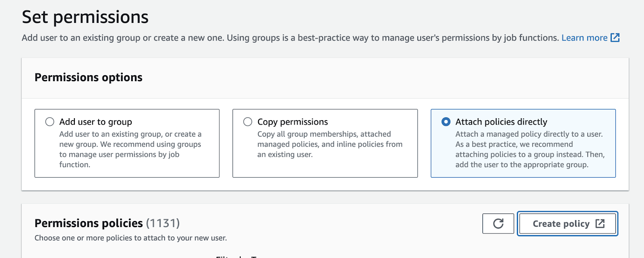The height and width of the screenshot is (258, 644).
Task: Click the Copy permissions description text
Action: (x=330, y=144)
